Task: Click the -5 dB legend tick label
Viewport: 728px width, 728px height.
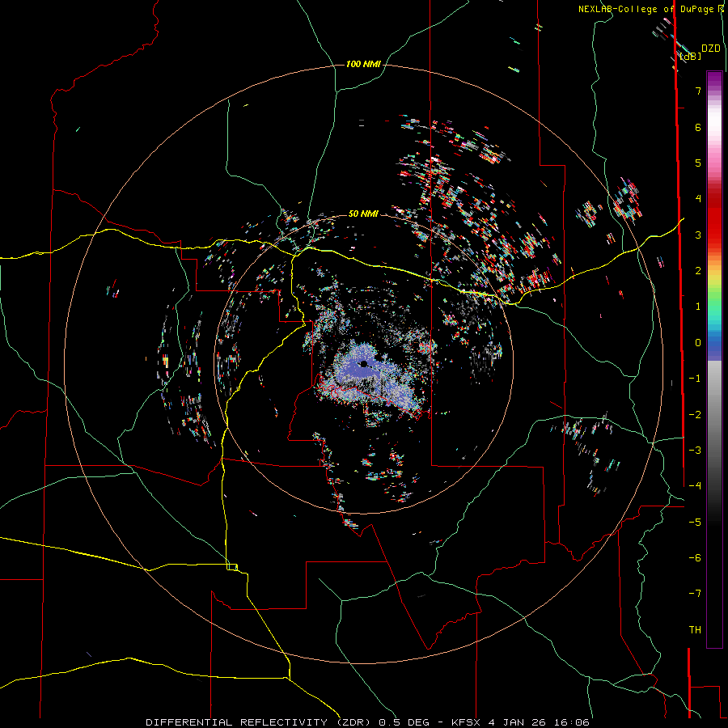Action: 695,523
